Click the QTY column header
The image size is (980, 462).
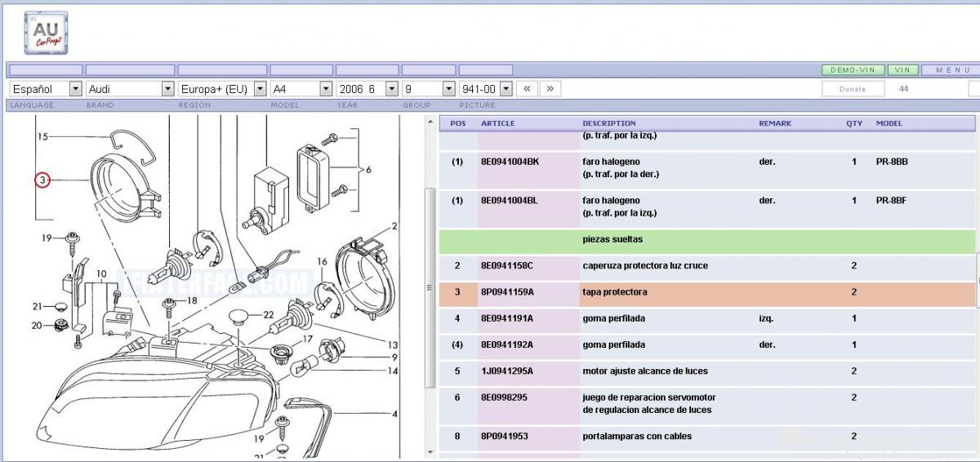854,123
